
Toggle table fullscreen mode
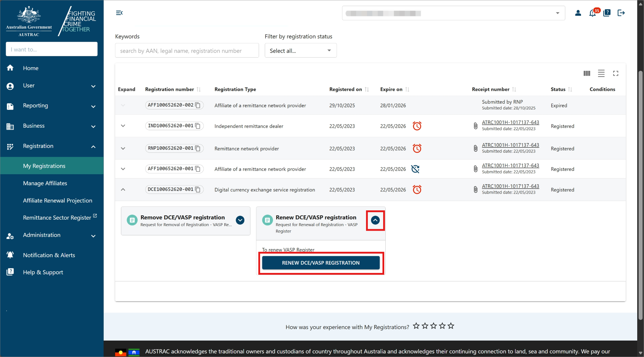point(615,73)
